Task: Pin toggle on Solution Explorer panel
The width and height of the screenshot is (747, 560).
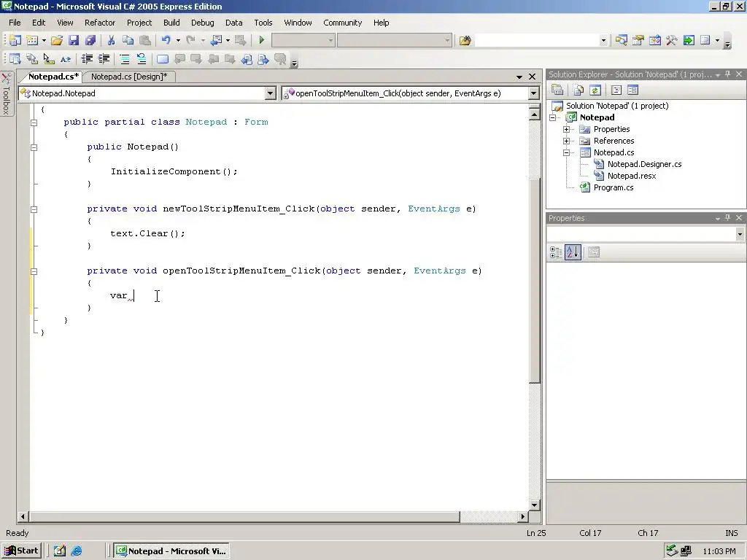Action: click(x=727, y=74)
